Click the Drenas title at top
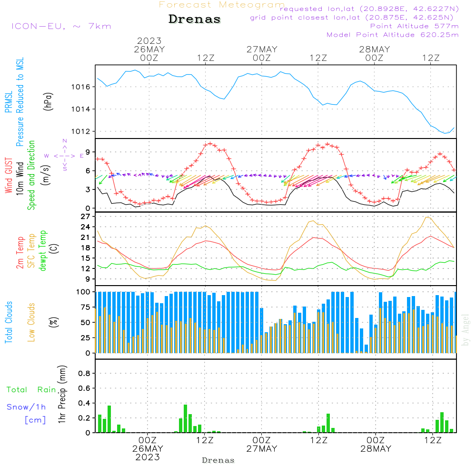This screenshot has width=476, height=476. pyautogui.click(x=195, y=20)
